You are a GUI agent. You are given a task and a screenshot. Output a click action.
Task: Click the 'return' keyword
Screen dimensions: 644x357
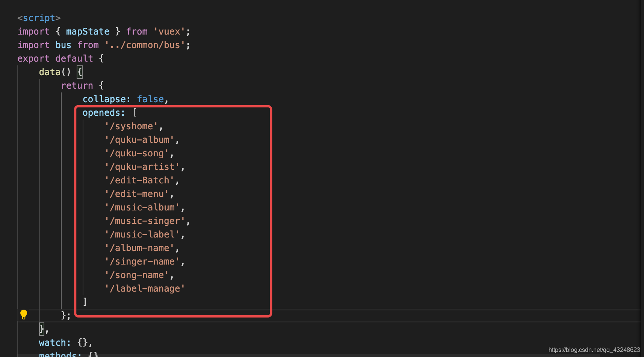tap(77, 86)
